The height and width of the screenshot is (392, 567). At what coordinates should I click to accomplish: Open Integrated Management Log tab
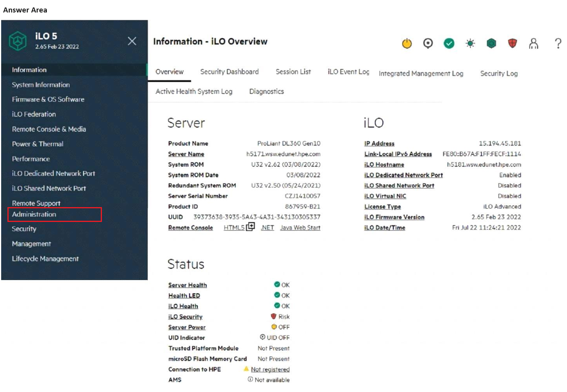[421, 73]
